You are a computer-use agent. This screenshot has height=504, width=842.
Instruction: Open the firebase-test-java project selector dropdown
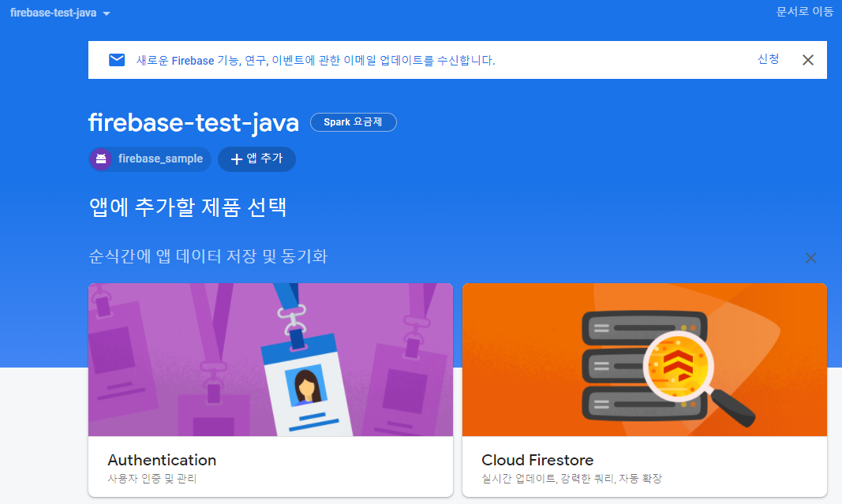[x=60, y=13]
